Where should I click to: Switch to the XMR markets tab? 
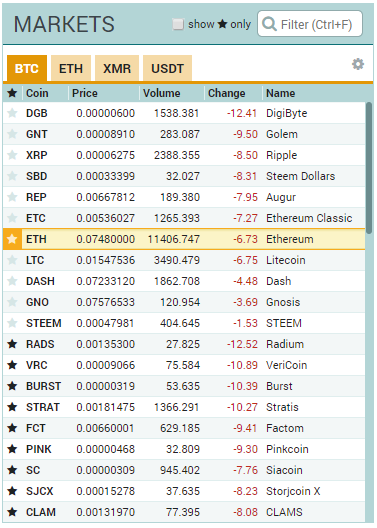pos(117,68)
